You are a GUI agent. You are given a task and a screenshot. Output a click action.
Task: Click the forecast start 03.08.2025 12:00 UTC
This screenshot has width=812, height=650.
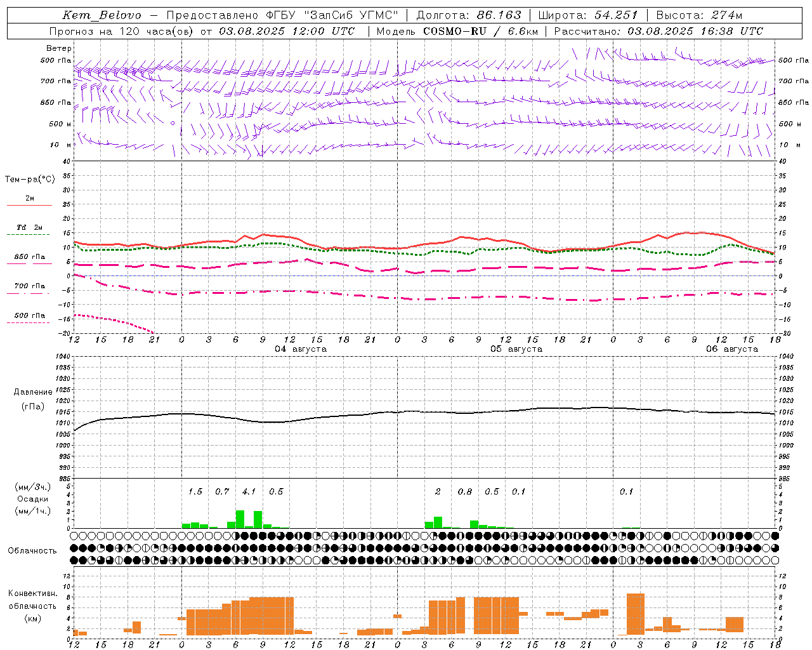pos(287,31)
